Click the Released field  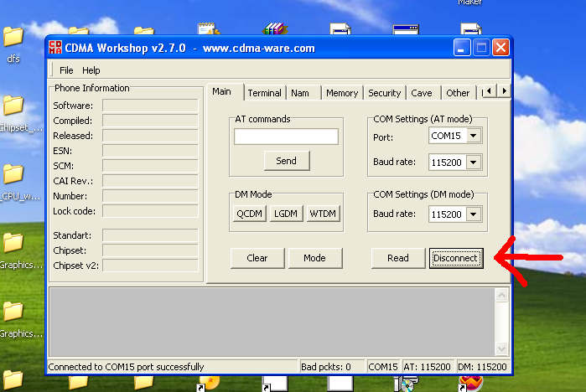point(150,136)
